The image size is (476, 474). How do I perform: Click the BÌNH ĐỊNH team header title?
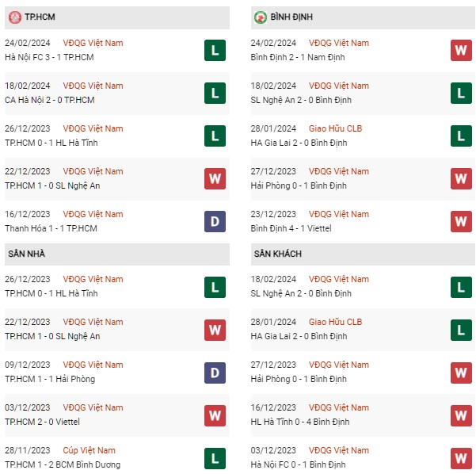pyautogui.click(x=291, y=17)
